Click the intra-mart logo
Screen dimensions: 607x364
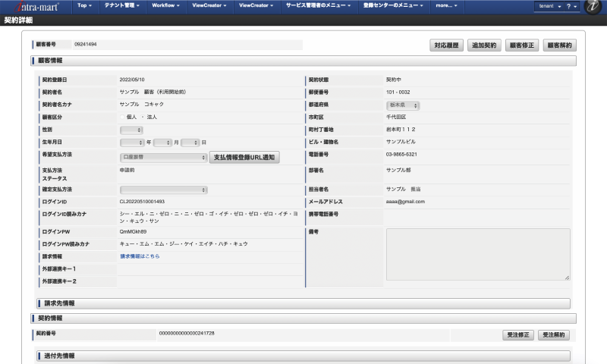(36, 7)
